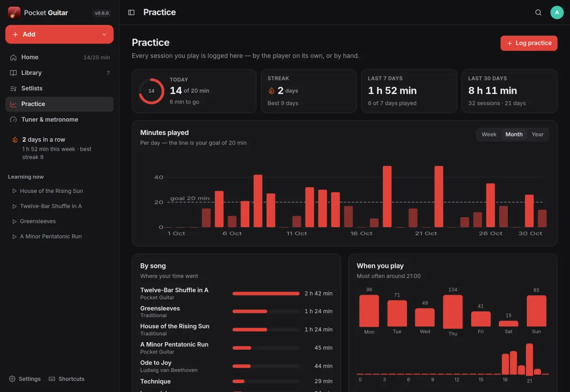Click the Shortcuts keyboard icon

coord(52,379)
